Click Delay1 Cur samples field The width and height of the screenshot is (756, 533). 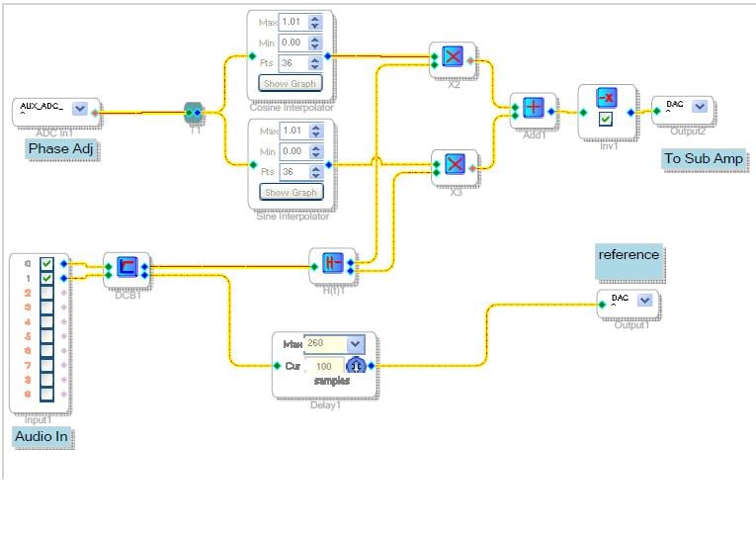(x=324, y=367)
